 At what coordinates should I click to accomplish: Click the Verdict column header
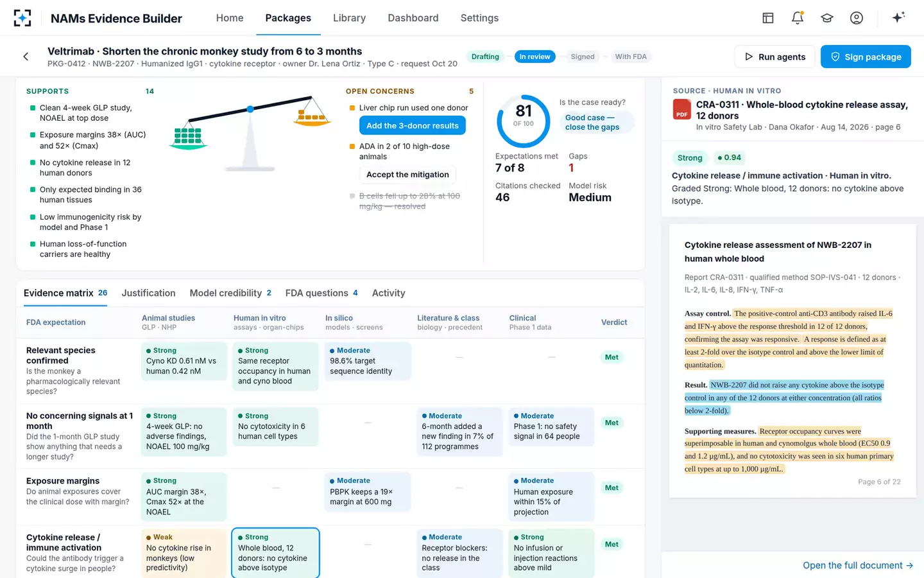(614, 322)
